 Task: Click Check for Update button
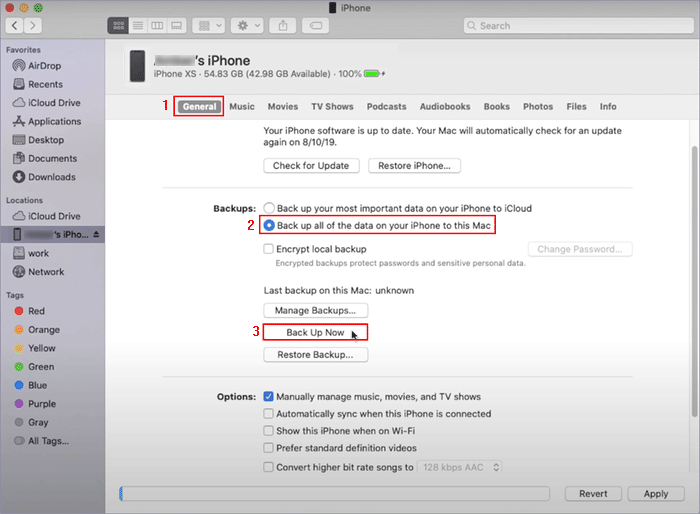tap(311, 166)
